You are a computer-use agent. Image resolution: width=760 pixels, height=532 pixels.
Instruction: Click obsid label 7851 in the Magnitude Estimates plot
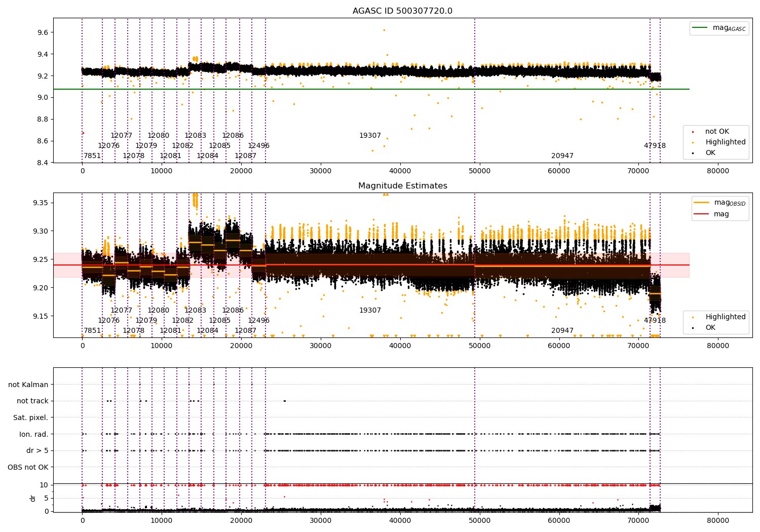[93, 331]
